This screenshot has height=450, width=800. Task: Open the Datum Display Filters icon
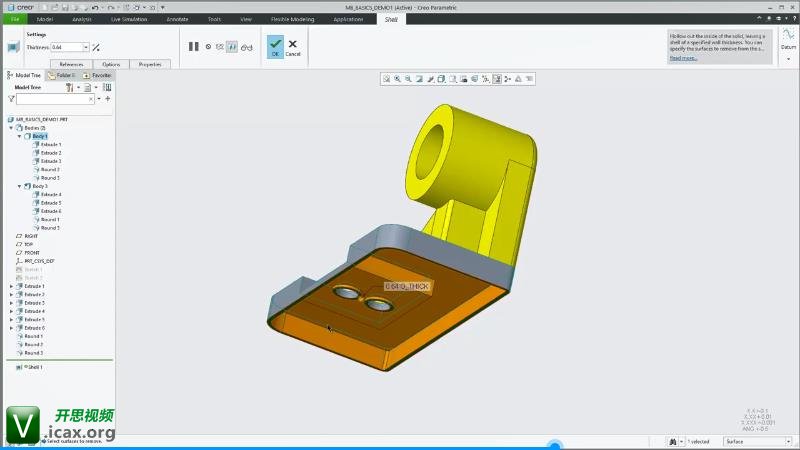[x=486, y=79]
